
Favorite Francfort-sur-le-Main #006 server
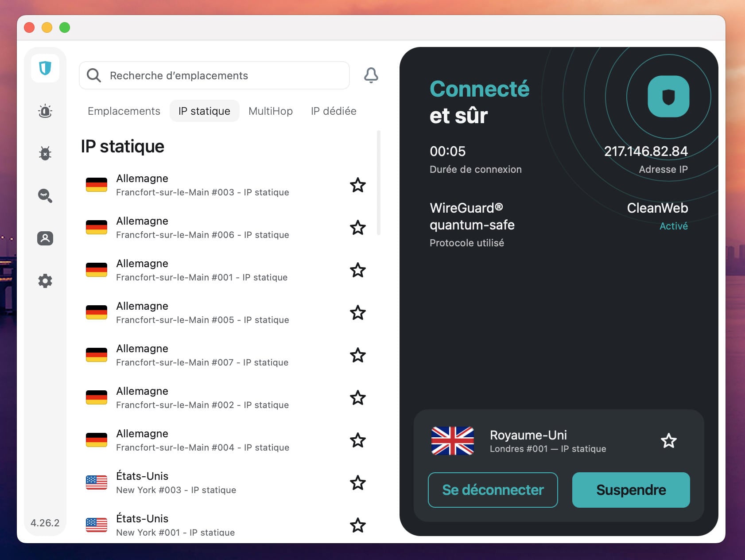point(357,228)
